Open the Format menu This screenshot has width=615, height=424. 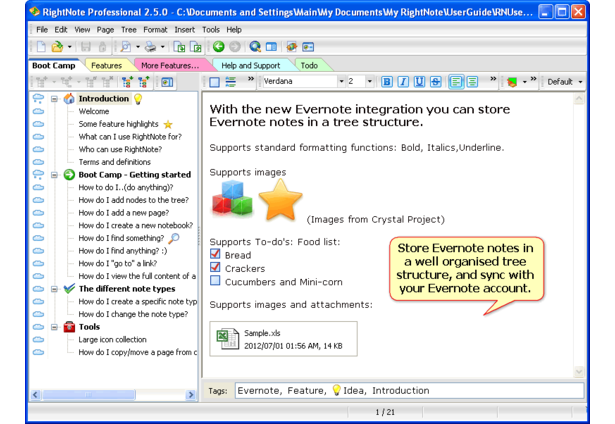coord(155,30)
